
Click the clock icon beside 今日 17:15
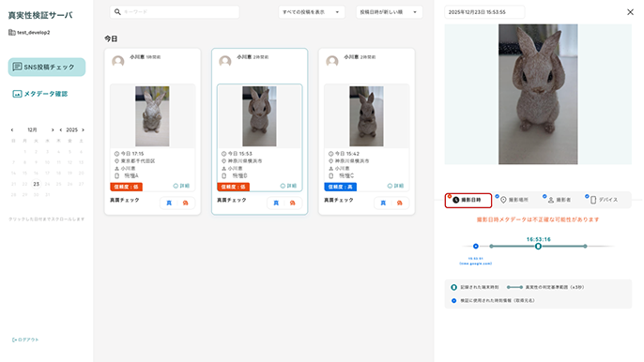point(116,154)
